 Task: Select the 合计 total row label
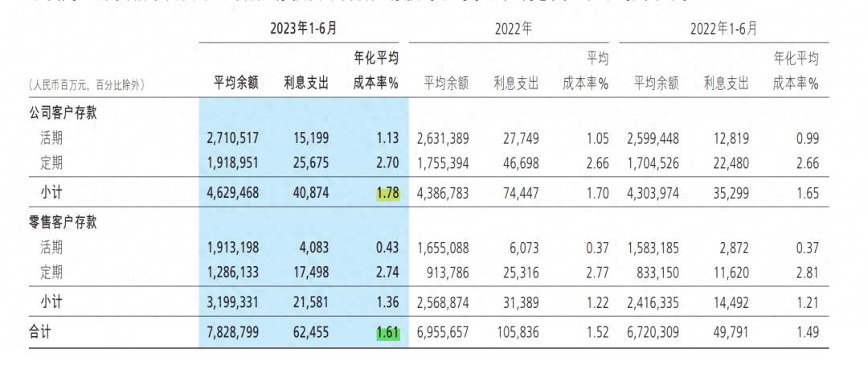(x=39, y=332)
